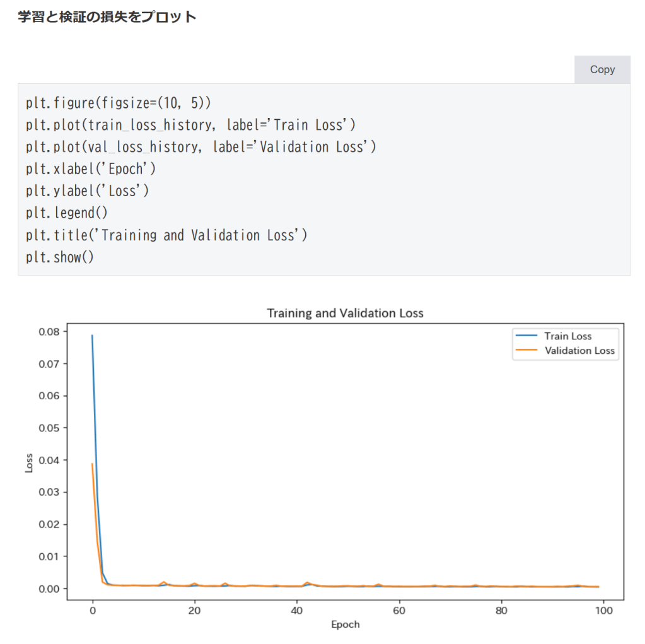The width and height of the screenshot is (645, 644).
Task: Click the plt.show() code line
Action: [x=60, y=257]
